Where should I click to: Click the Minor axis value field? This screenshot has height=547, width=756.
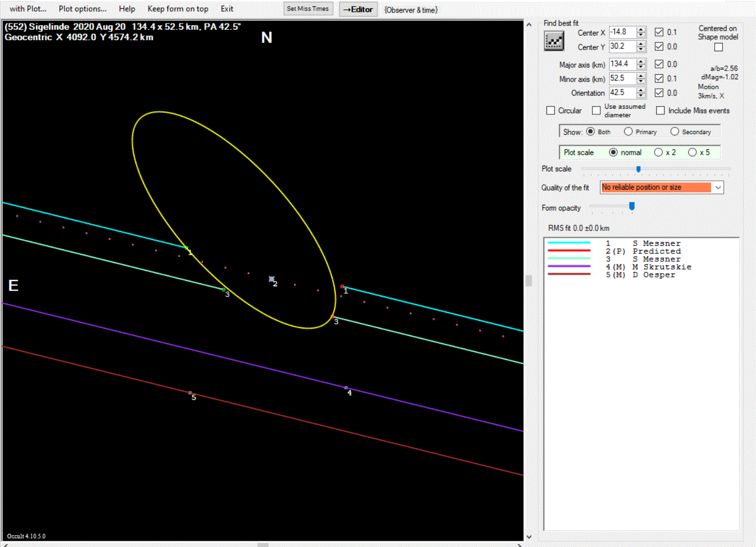(622, 78)
